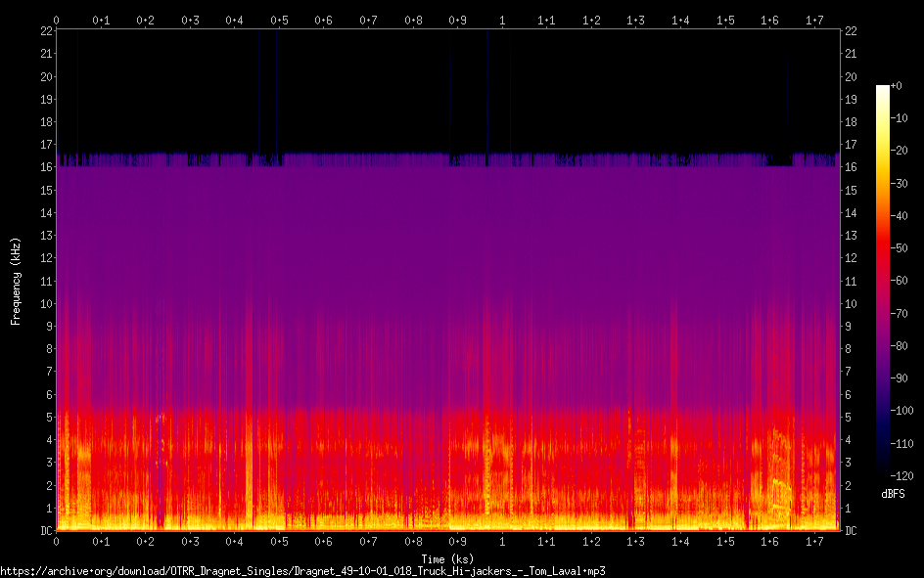Click the archive.org source URL text
This screenshot has width=924, height=578.
point(303,571)
